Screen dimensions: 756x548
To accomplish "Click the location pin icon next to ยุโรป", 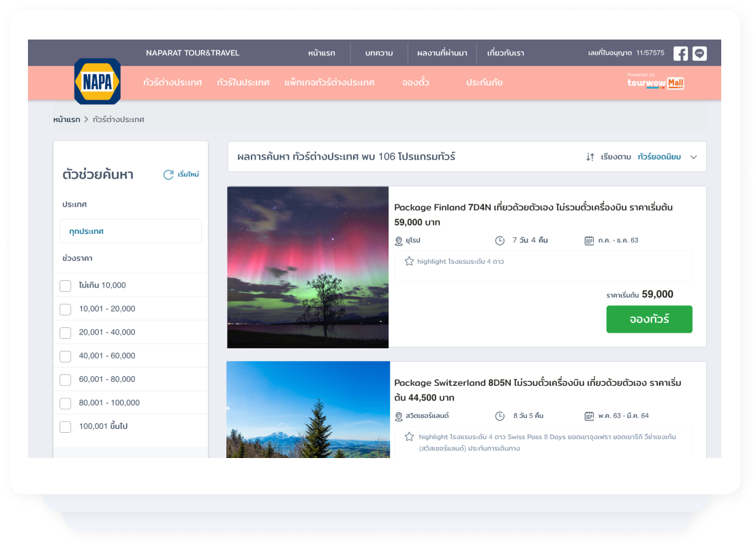I will pos(399,241).
